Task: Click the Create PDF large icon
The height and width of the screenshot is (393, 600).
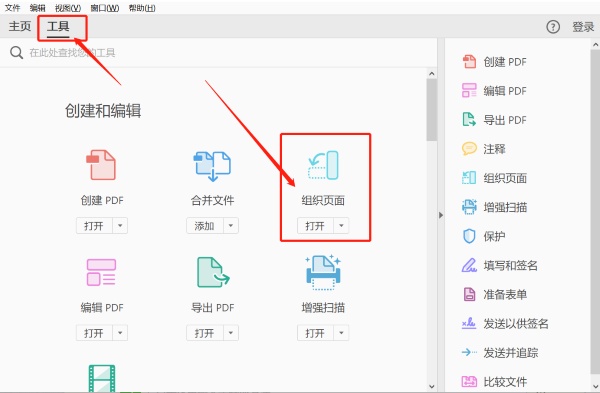Action: [101, 165]
